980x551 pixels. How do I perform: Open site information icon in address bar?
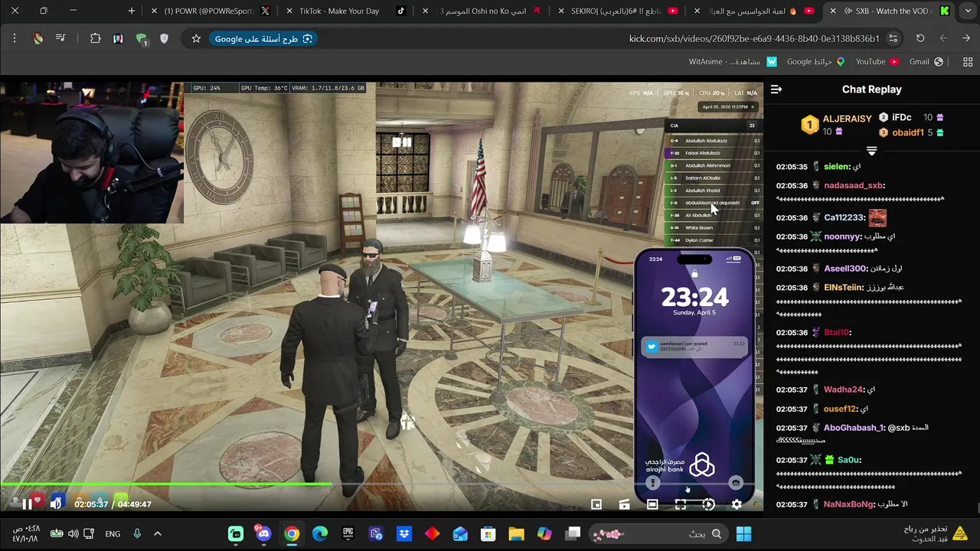[x=893, y=38]
